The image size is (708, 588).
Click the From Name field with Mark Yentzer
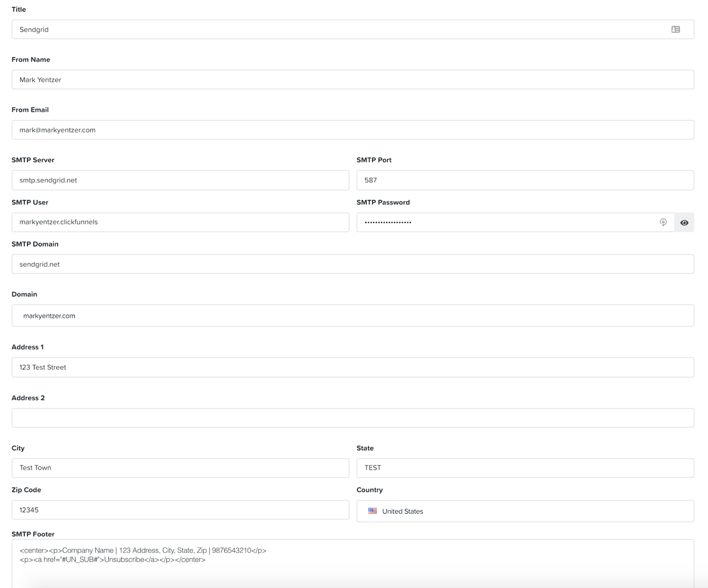(353, 80)
